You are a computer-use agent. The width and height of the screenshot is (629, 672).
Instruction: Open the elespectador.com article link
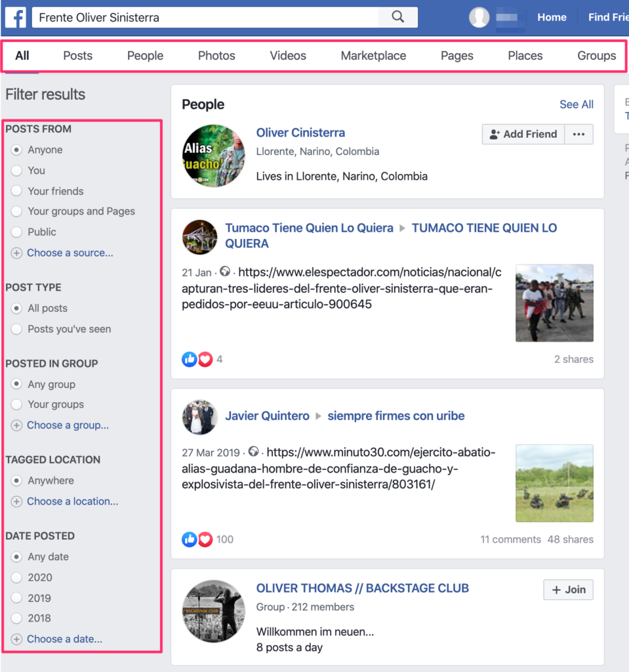pyautogui.click(x=342, y=288)
